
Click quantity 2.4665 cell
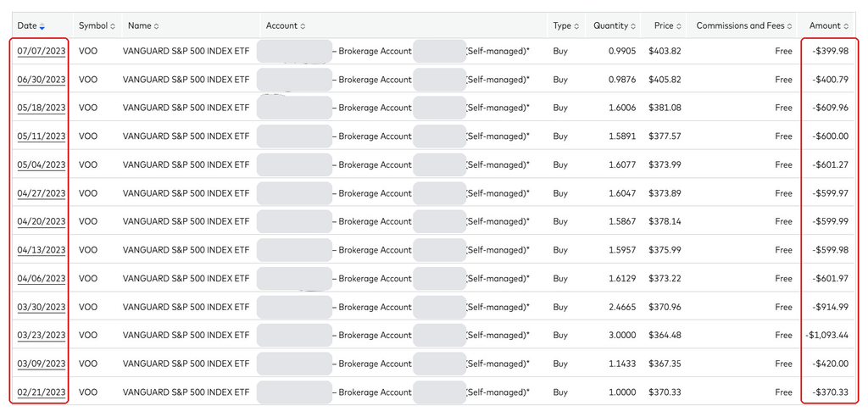(x=623, y=308)
